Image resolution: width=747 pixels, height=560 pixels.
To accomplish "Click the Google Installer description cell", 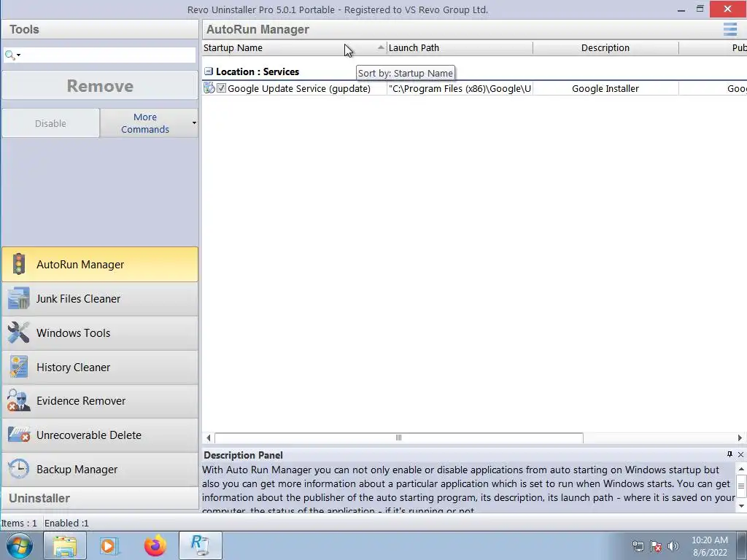I will point(605,88).
